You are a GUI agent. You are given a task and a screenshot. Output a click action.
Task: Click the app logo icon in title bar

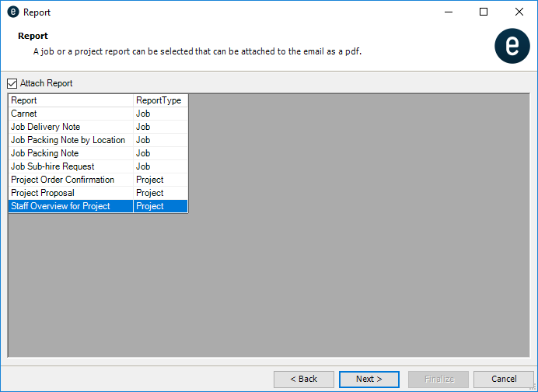point(12,12)
